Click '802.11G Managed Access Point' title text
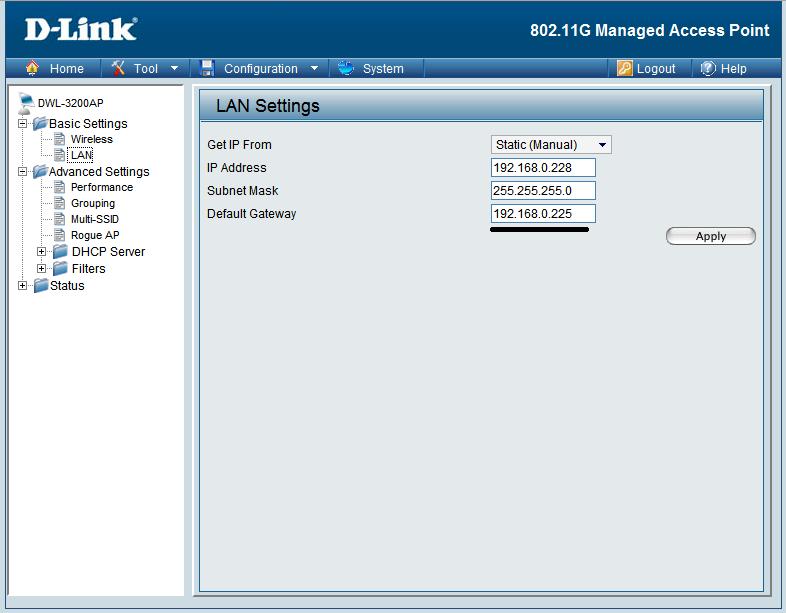 tap(650, 30)
